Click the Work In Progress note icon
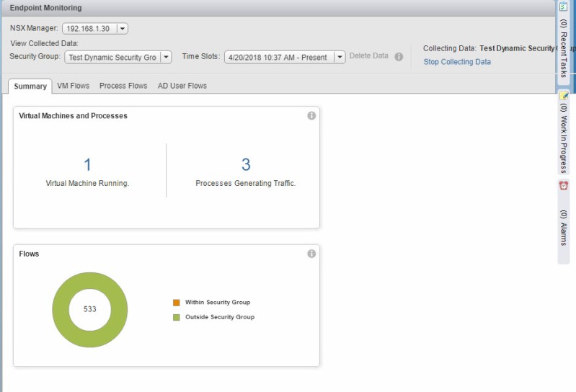The height and width of the screenshot is (392, 576). click(564, 96)
